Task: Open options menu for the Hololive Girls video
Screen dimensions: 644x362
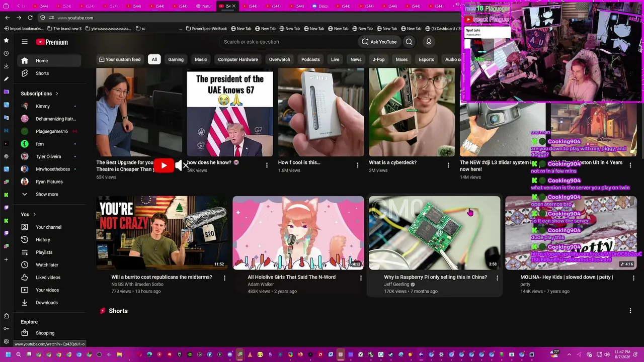Action: [x=361, y=278]
